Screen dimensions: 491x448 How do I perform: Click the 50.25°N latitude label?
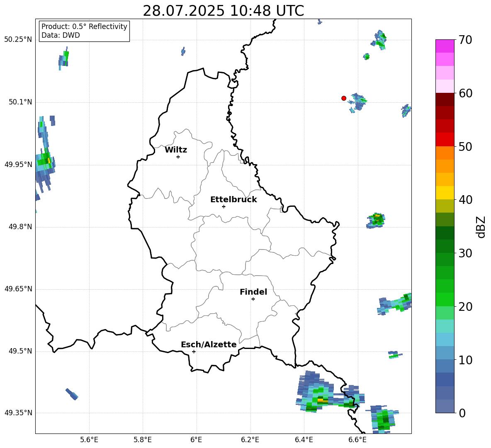(x=18, y=40)
